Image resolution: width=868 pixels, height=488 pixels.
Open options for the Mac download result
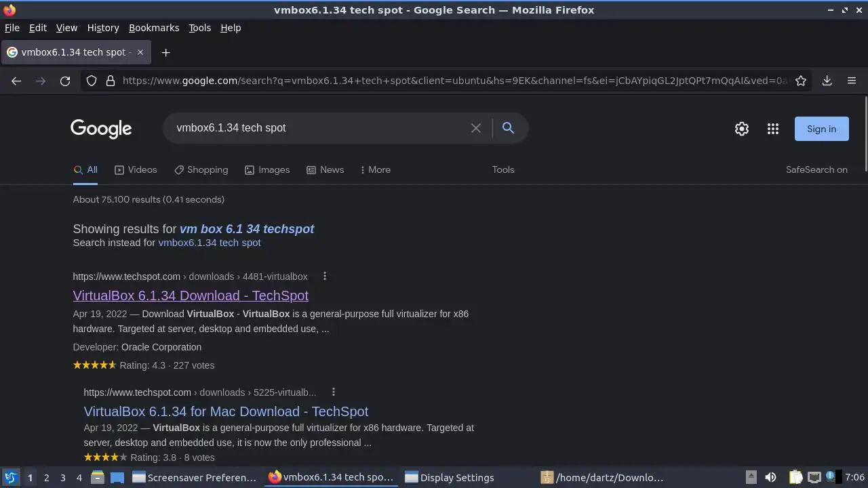pyautogui.click(x=333, y=392)
